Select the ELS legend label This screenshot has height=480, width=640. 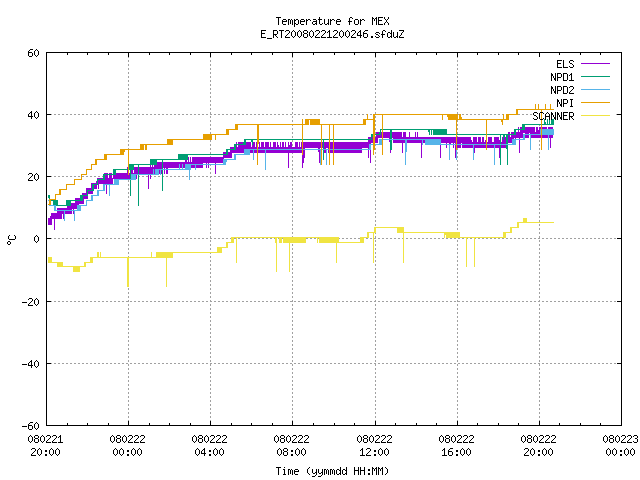click(x=565, y=64)
